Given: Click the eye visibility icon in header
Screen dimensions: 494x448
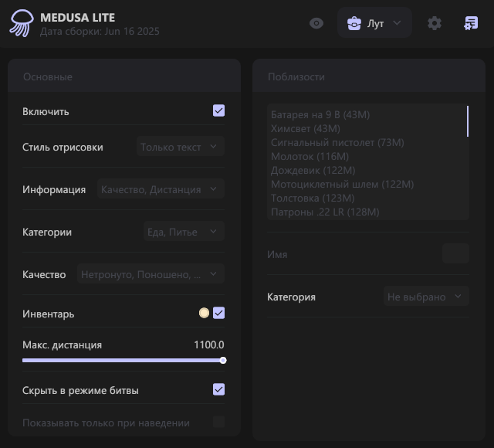Looking at the screenshot, I should 316,23.
